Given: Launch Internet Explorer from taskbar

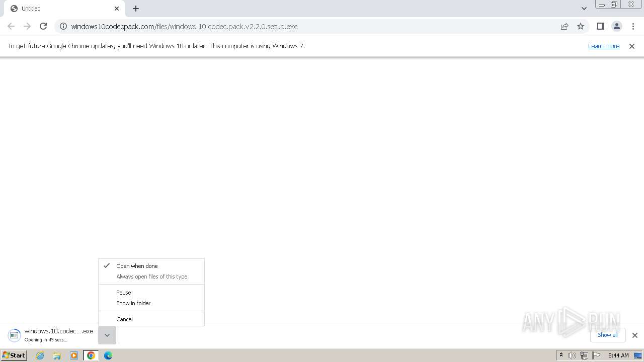Looking at the screenshot, I should coord(40,355).
